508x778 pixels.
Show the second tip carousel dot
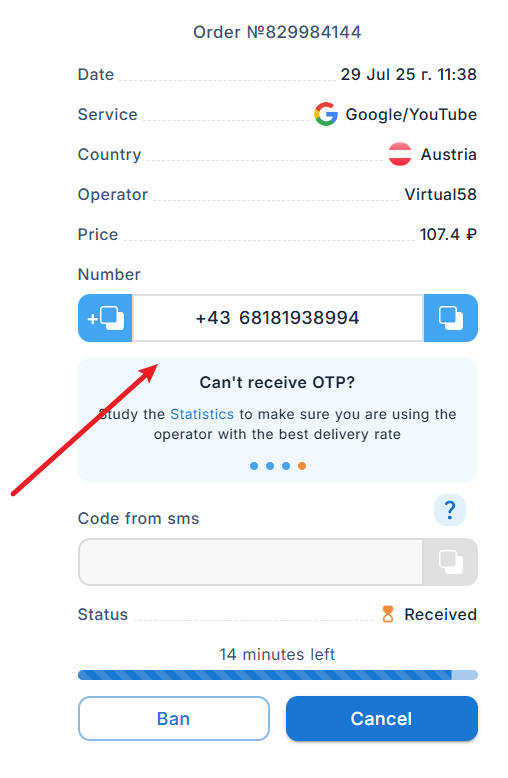(x=270, y=466)
